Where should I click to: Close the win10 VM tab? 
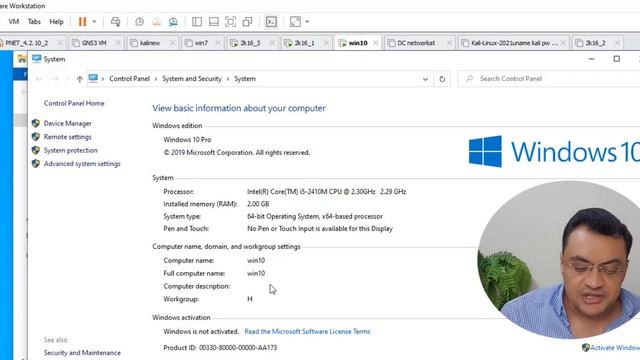click(376, 43)
